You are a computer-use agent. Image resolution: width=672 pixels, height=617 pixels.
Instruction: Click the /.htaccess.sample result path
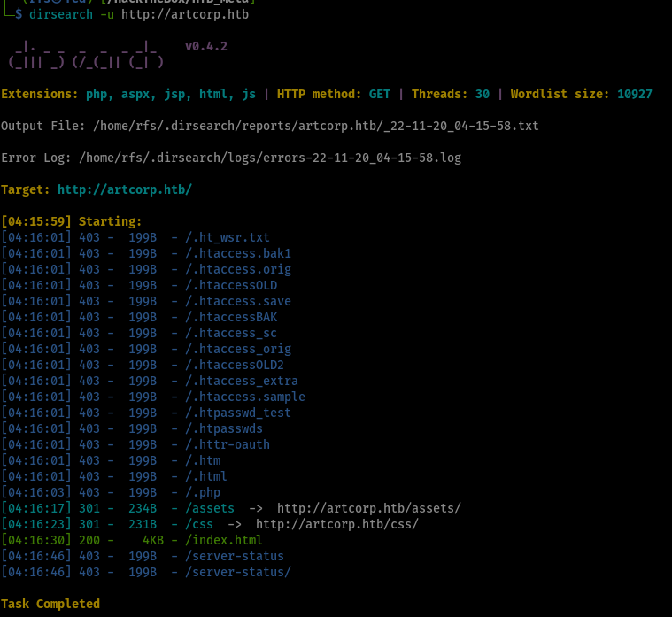click(245, 397)
